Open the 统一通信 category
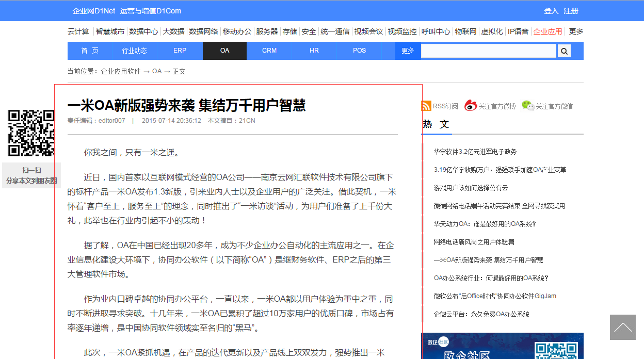The height and width of the screenshot is (359, 644). 335,31
